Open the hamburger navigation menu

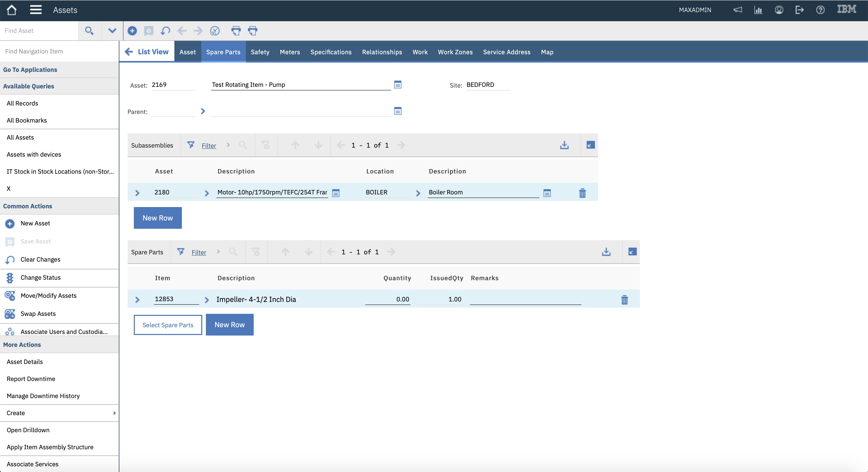(36, 10)
